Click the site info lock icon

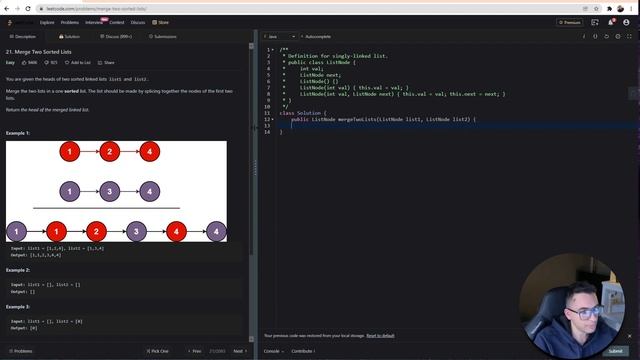(41, 9)
